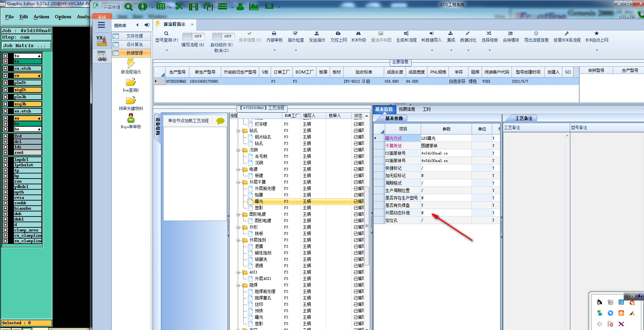Image resolution: width=644 pixels, height=330 pixels.
Task: Toggle checkbox for layer 'drl' in Graphic Editor
Action: coord(5,142)
